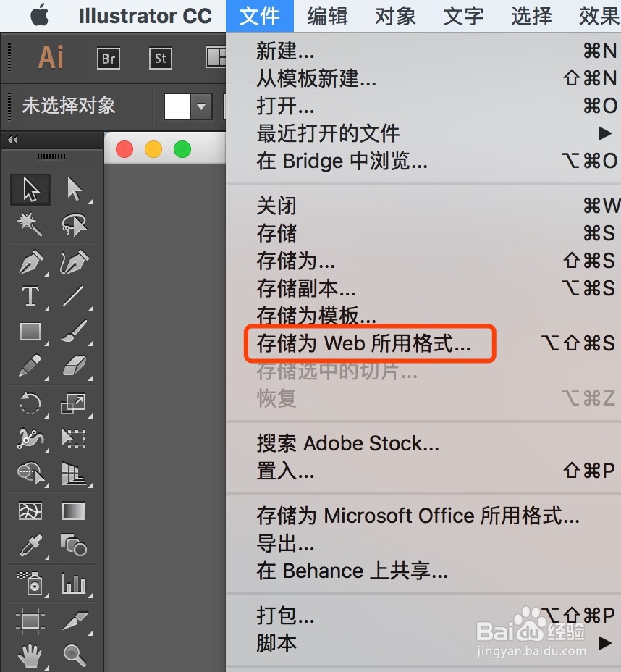Viewport: 621px width, 672px height.
Task: Select the Eraser tool
Action: pyautogui.click(x=74, y=366)
